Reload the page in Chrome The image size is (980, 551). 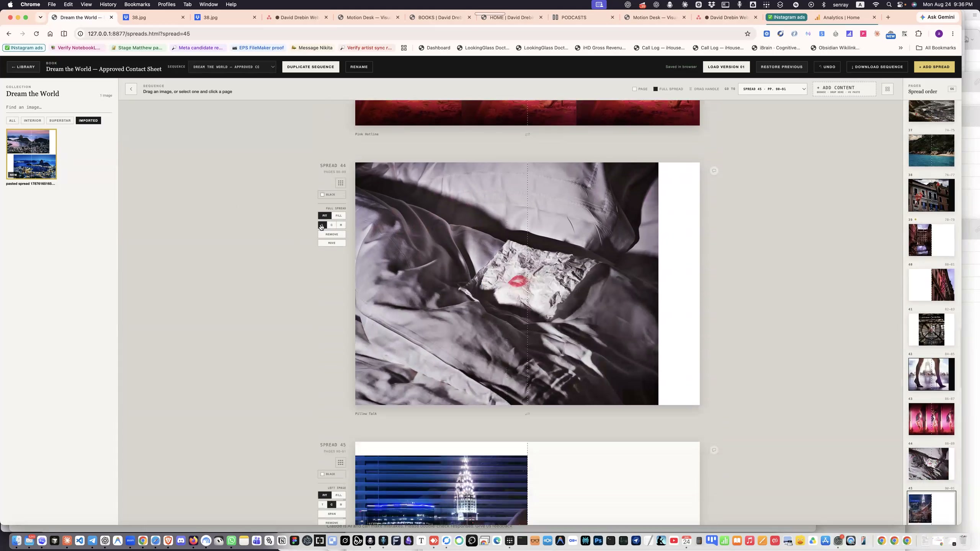(36, 34)
